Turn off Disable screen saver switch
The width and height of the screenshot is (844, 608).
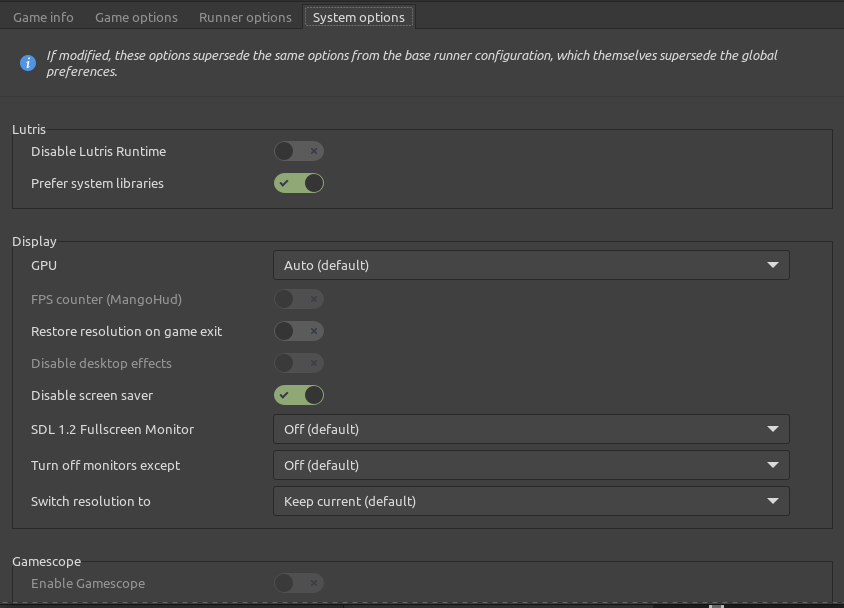(299, 395)
